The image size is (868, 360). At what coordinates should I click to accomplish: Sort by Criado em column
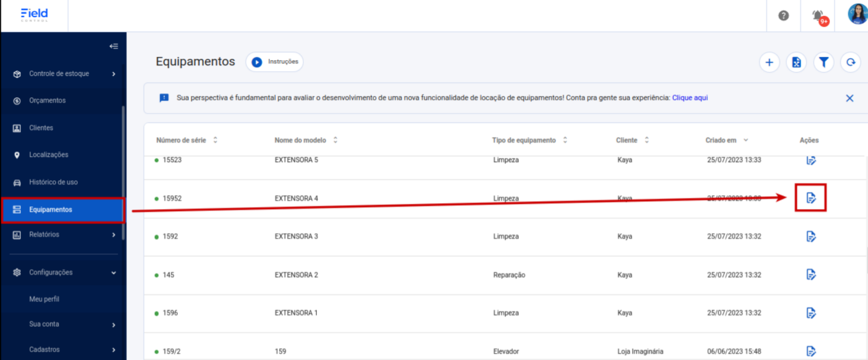[727, 140]
